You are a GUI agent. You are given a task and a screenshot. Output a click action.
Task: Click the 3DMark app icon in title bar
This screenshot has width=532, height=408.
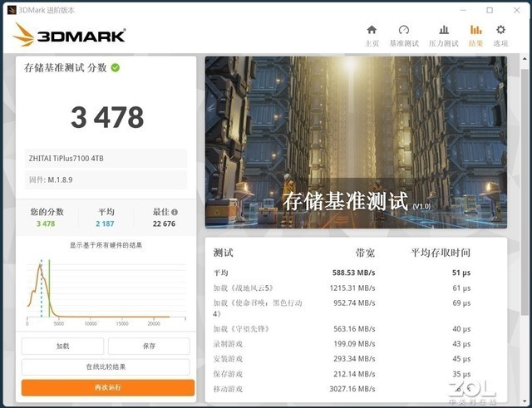click(x=12, y=10)
